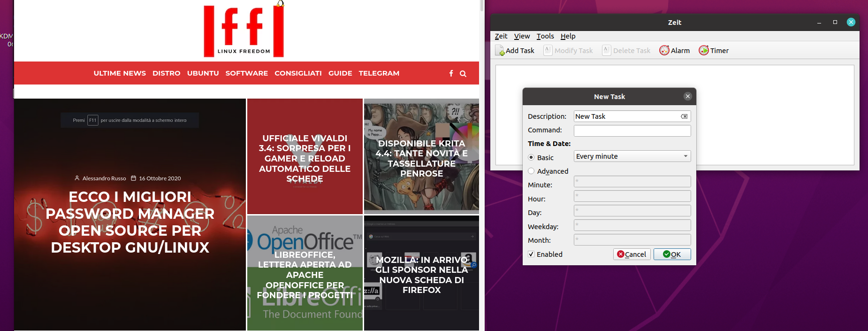This screenshot has height=331, width=868.
Task: Click the 16 Ottobre 2020 date
Action: pos(160,178)
